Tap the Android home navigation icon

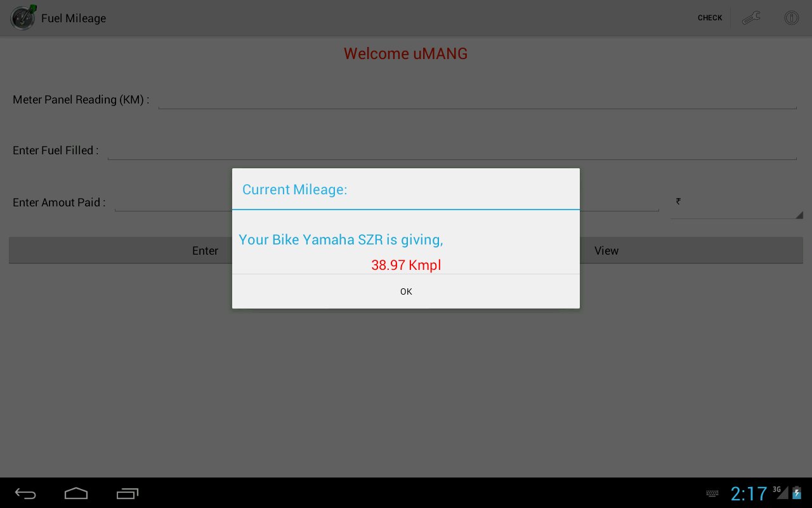[x=76, y=493]
